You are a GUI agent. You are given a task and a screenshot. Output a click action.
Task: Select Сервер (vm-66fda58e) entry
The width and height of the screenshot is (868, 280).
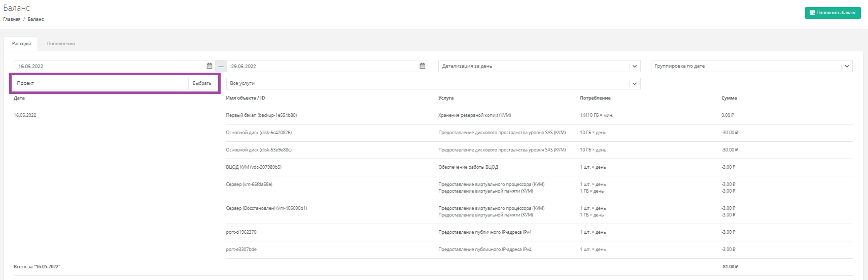coord(249,184)
